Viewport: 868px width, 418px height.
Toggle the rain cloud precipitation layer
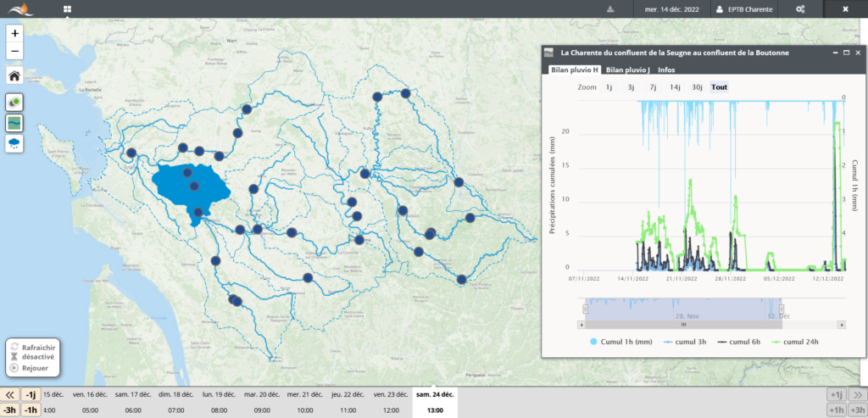click(x=15, y=143)
